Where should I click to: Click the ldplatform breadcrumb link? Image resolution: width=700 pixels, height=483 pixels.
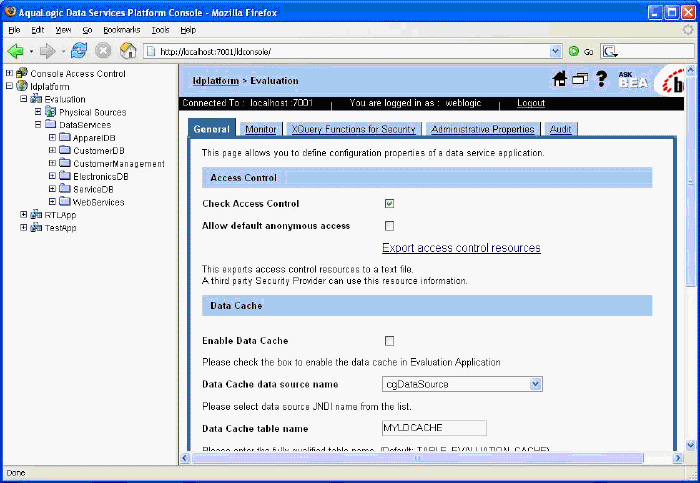[216, 81]
